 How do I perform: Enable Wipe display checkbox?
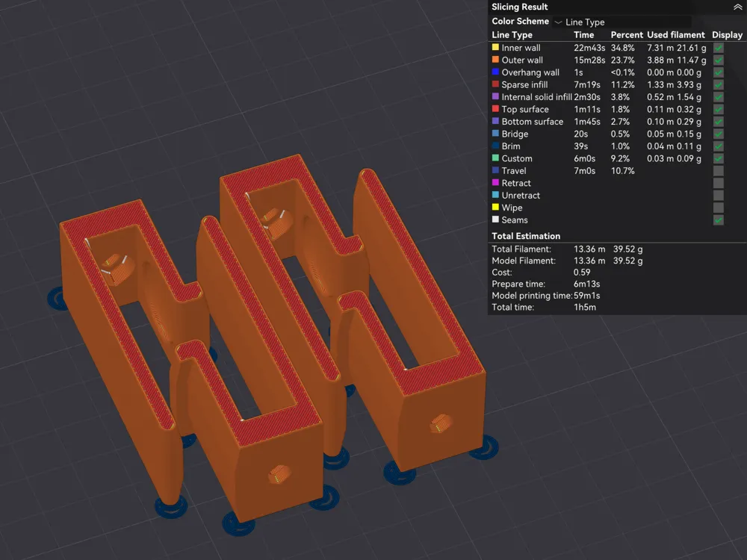coord(719,208)
